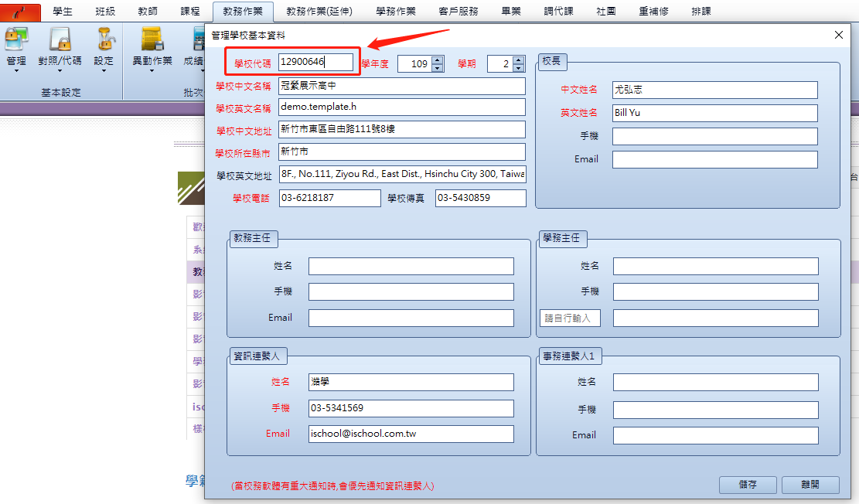
Task: Click the 學校傳真 field
Action: tap(481, 198)
